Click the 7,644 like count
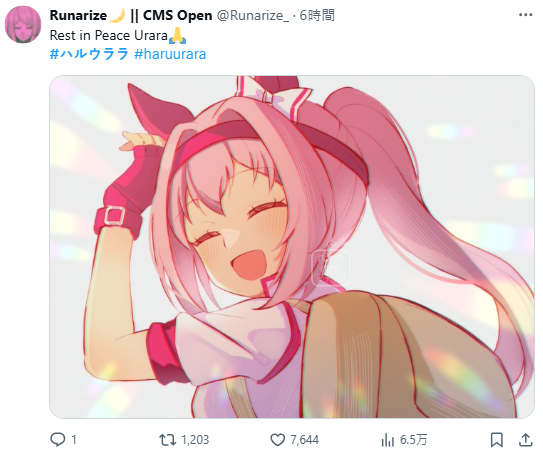This screenshot has height=455, width=543. [x=304, y=440]
